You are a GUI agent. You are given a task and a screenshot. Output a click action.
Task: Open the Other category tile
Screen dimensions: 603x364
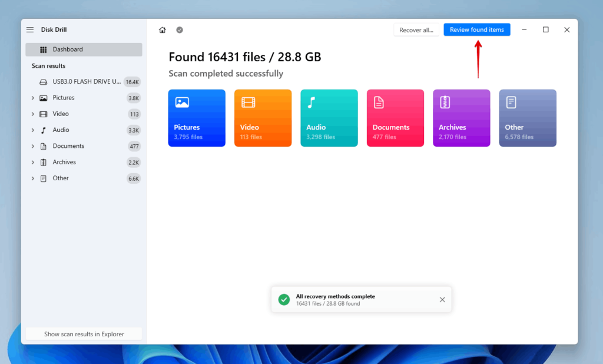point(528,118)
